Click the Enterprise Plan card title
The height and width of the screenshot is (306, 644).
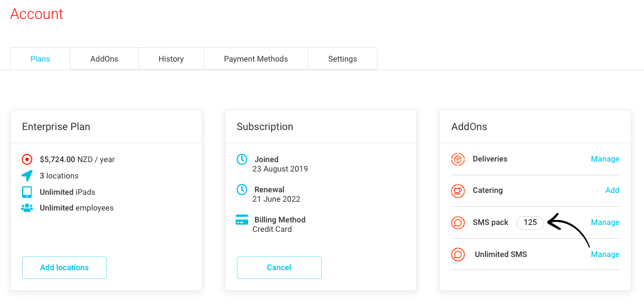[x=56, y=126]
